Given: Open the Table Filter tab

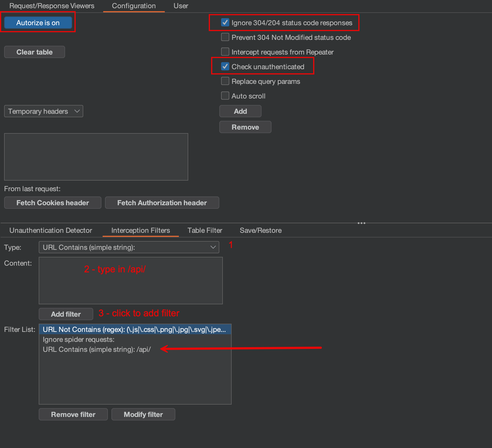Looking at the screenshot, I should pos(204,230).
